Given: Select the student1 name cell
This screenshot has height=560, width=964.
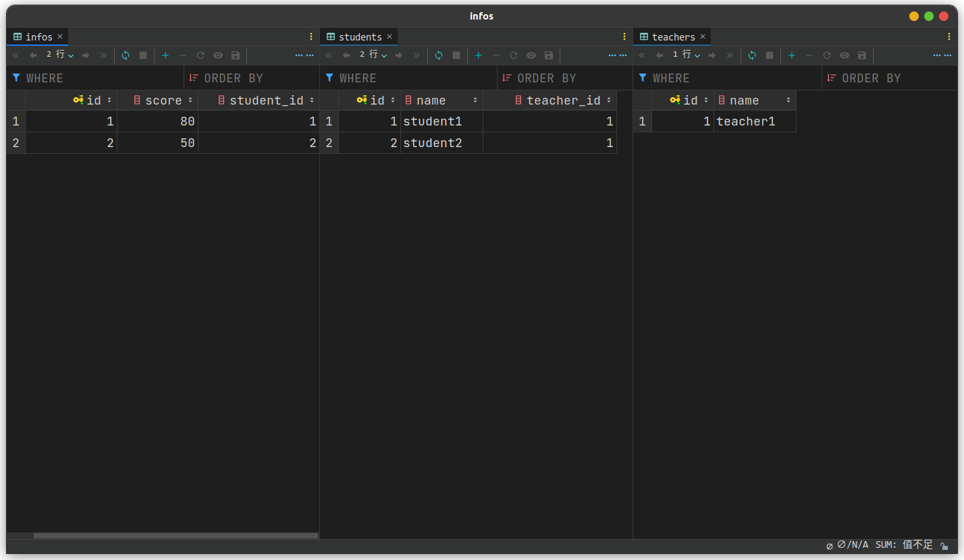Looking at the screenshot, I should [x=442, y=121].
